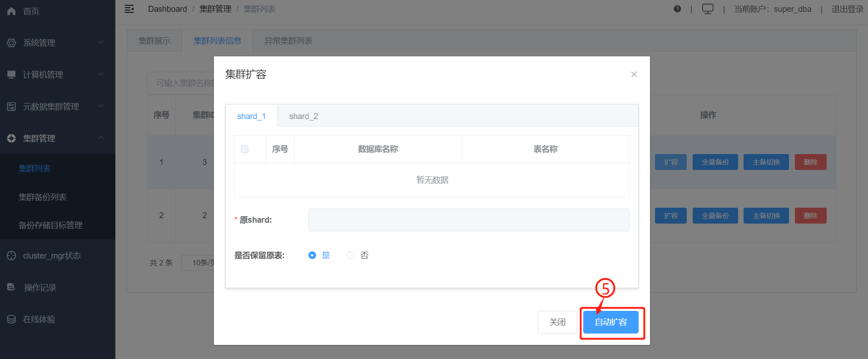Toggle the sidebar collapse hamburger icon
The image size is (868, 359).
pos(129,9)
